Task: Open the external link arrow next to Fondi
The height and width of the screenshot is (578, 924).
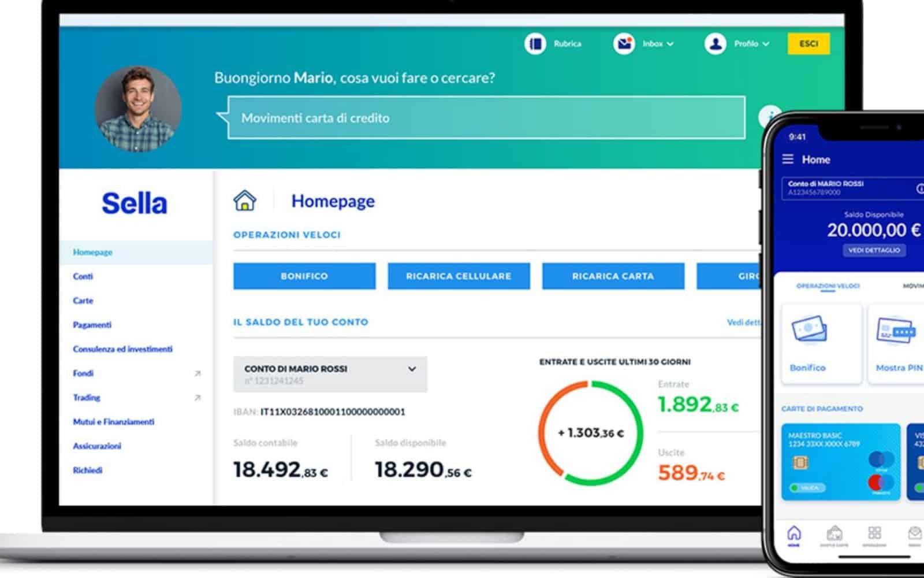Action: tap(198, 373)
